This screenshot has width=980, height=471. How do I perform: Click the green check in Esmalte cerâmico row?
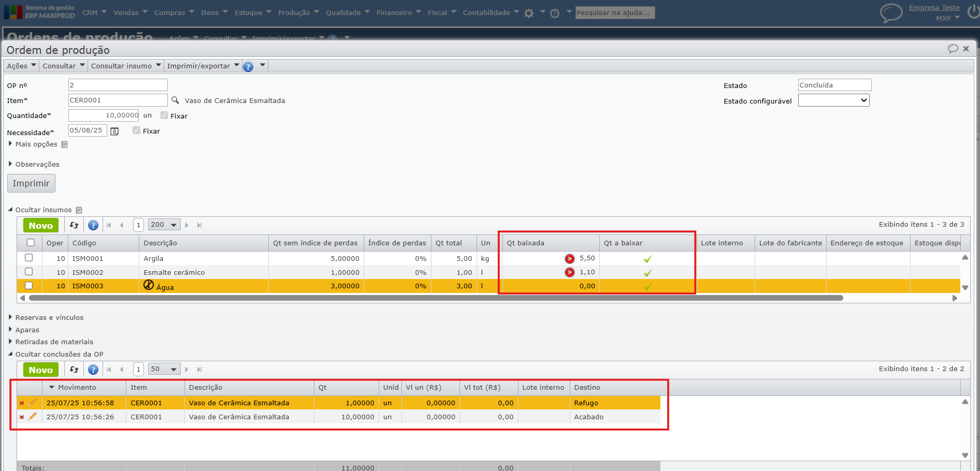647,273
